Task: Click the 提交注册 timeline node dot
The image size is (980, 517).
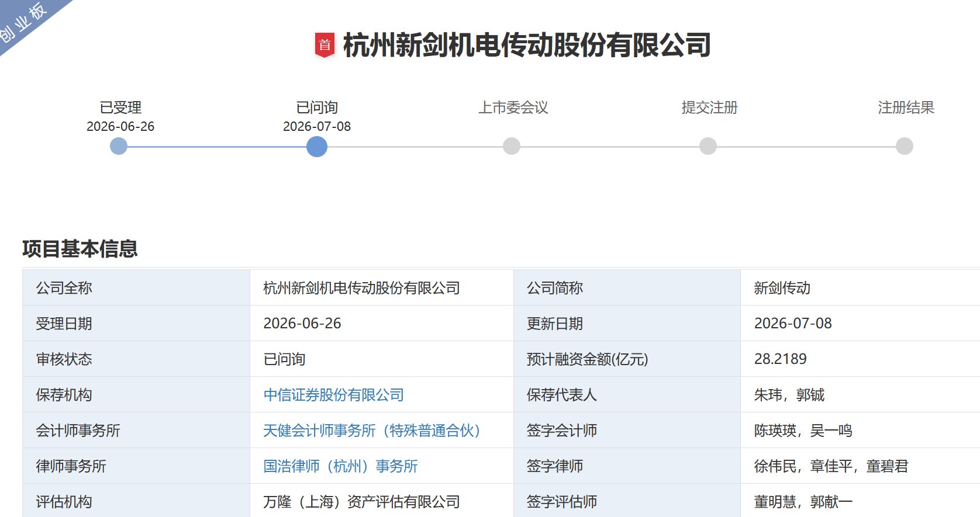Action: tap(708, 146)
